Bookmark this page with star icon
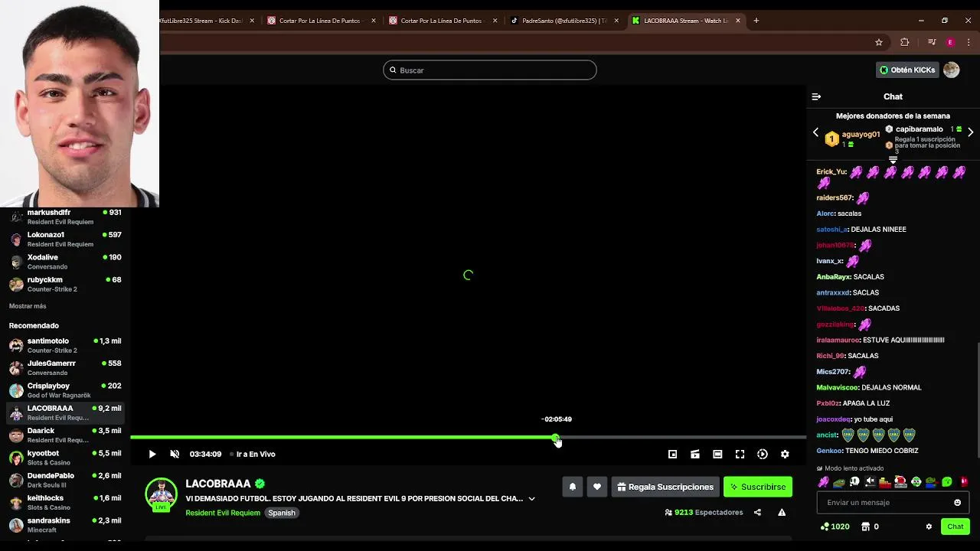This screenshot has width=980, height=551. 879,42
